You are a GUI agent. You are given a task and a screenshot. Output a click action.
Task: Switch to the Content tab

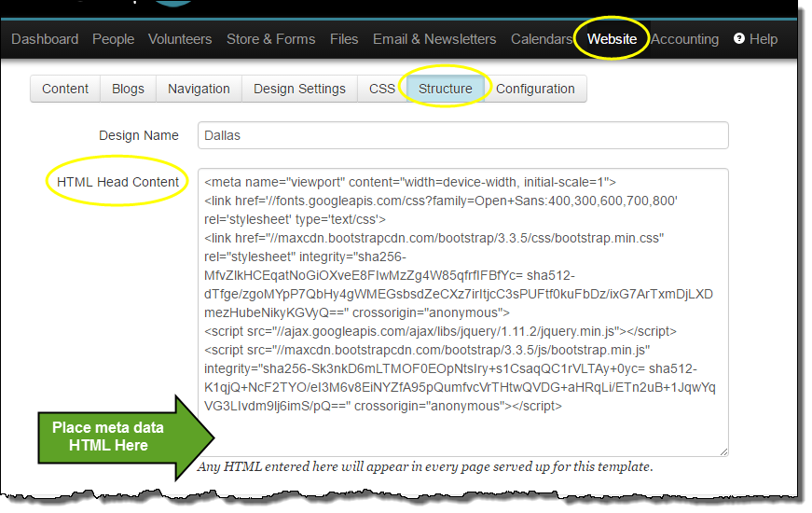pos(65,90)
